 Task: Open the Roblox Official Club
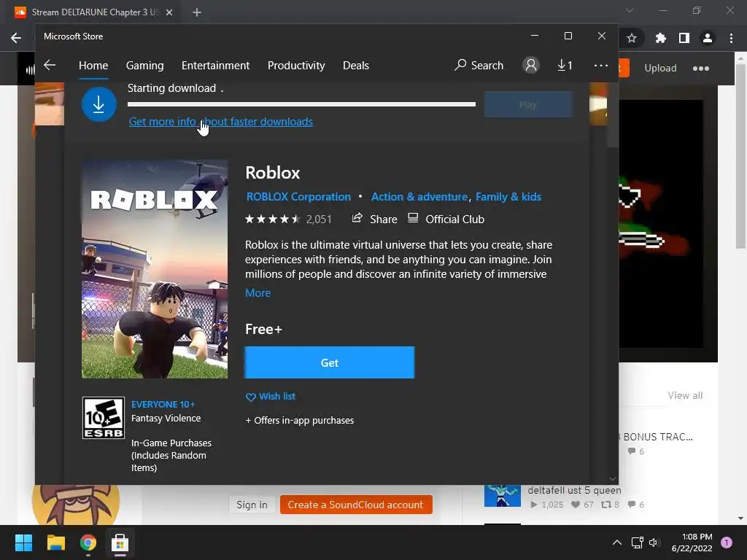tap(446, 219)
